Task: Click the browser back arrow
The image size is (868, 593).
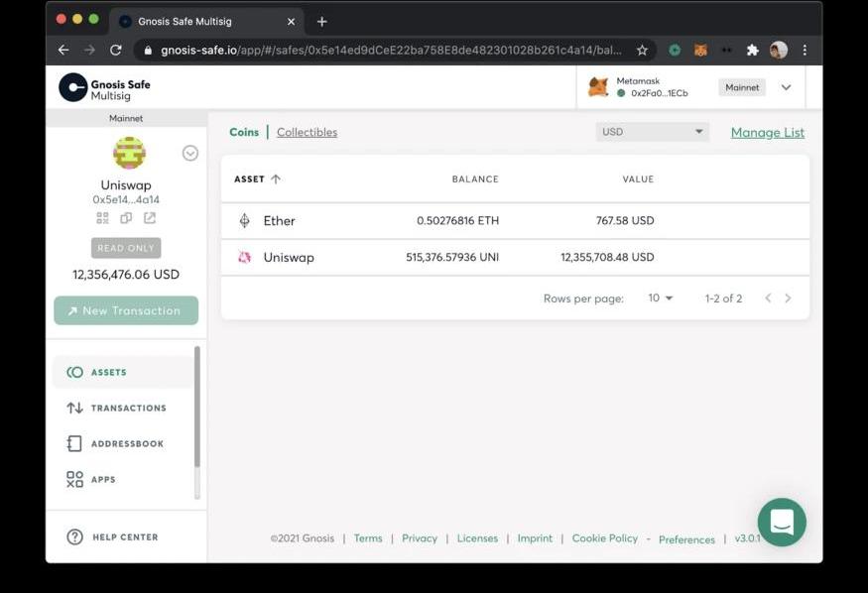Action: pos(63,51)
